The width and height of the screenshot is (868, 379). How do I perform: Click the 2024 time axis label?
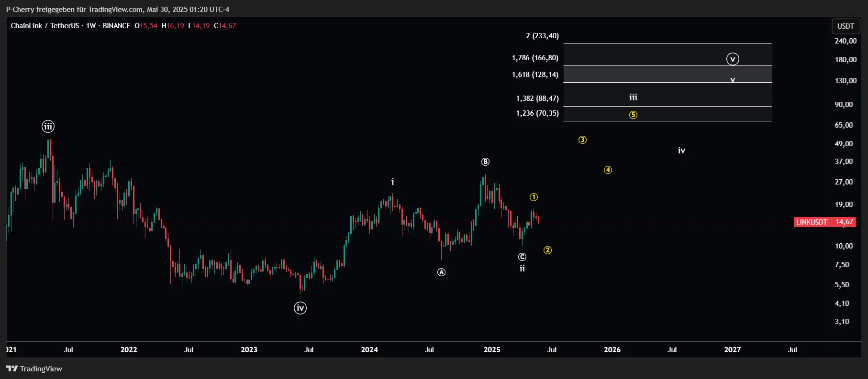pos(369,350)
